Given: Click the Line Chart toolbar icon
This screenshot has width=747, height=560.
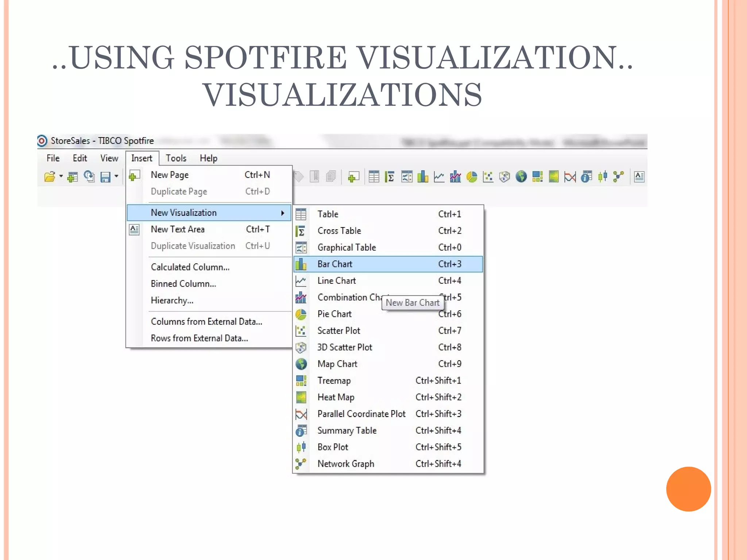Looking at the screenshot, I should pyautogui.click(x=439, y=177).
